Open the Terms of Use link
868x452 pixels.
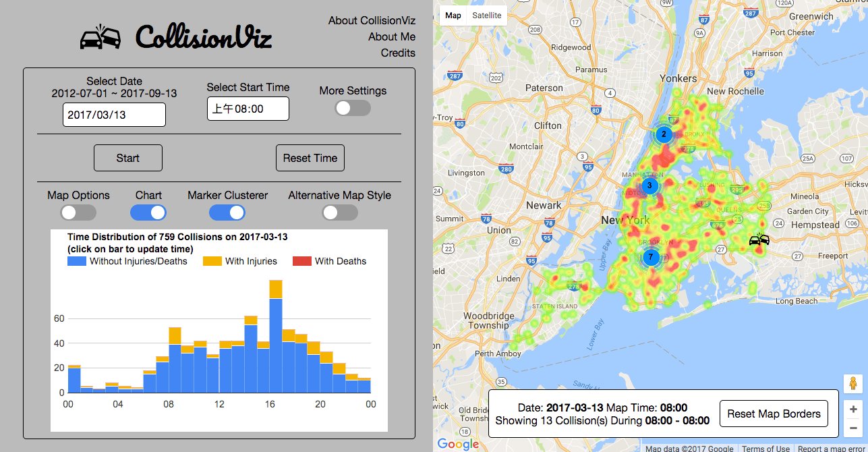click(x=765, y=449)
